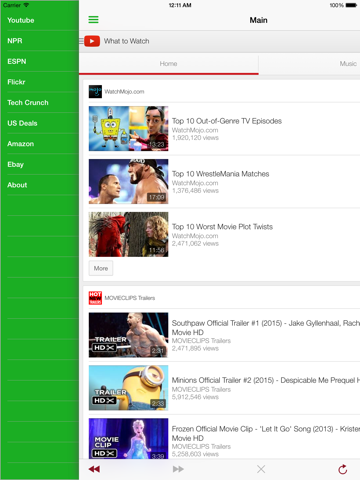The width and height of the screenshot is (360, 480).
Task: Open Top 10 Worst Movie Plot Twists title
Action: pos(222,227)
